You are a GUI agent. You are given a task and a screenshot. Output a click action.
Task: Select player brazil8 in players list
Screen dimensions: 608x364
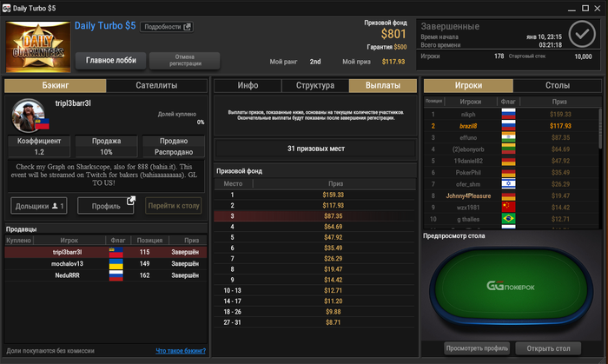(512, 126)
